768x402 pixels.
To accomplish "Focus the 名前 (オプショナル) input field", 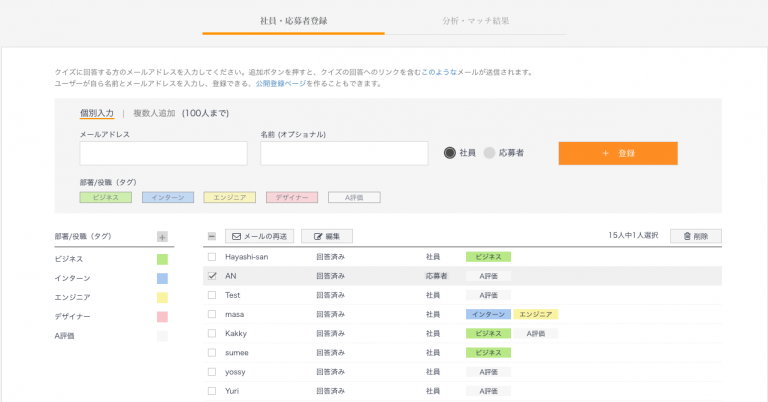I will [344, 153].
